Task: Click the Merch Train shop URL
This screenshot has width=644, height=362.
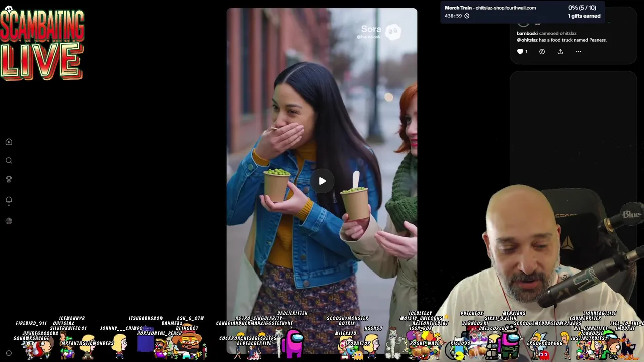Action: click(x=506, y=8)
